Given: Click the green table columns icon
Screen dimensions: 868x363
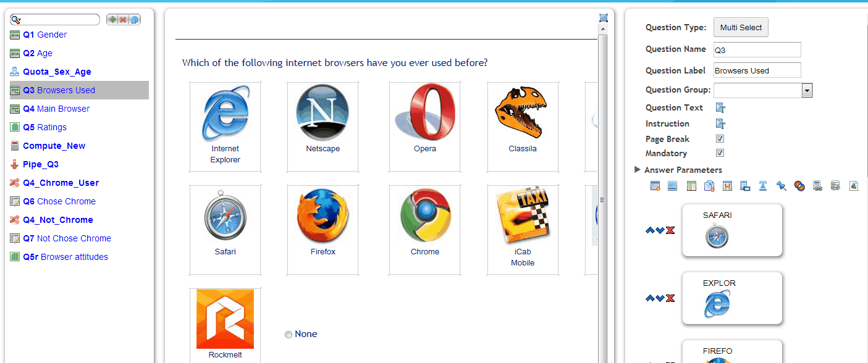Looking at the screenshot, I should coord(691,186).
